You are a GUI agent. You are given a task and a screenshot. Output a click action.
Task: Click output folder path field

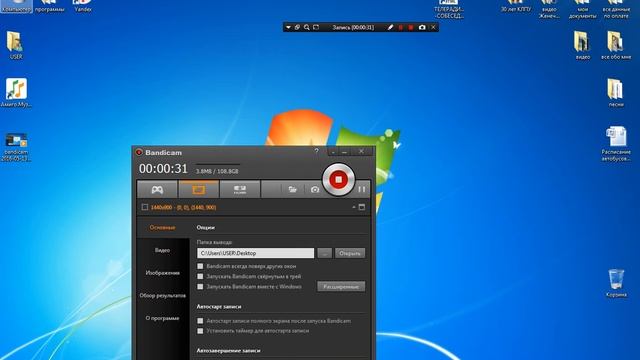click(x=256, y=253)
